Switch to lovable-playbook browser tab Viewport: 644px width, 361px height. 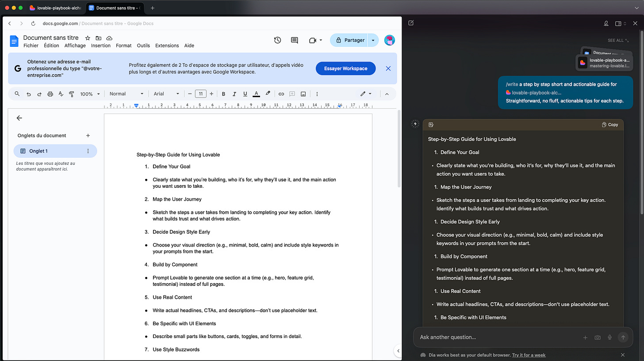coord(55,8)
